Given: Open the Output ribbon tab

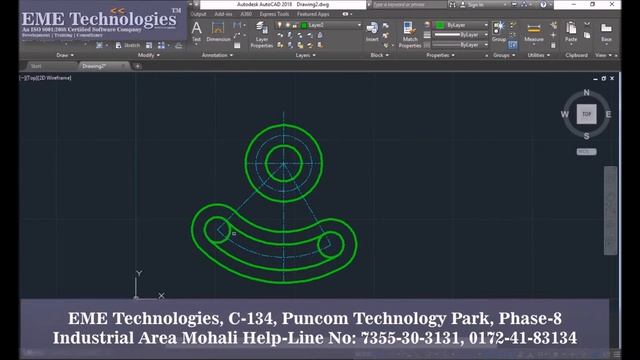Looking at the screenshot, I should click(198, 14).
